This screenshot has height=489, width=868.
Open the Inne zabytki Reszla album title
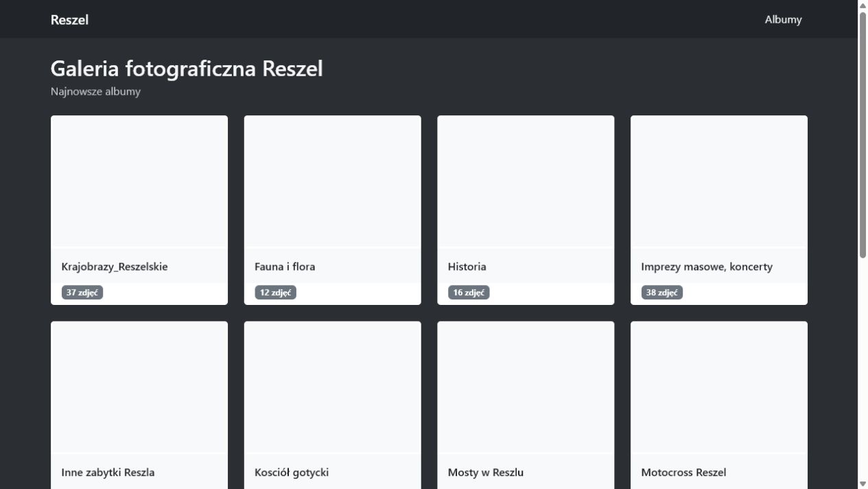tap(108, 473)
